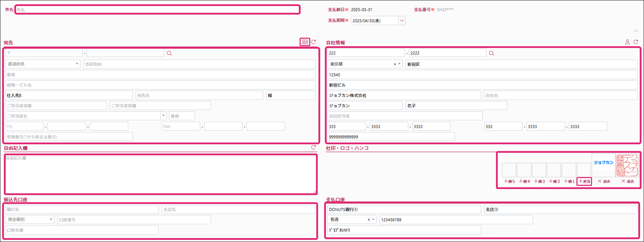Click the reset icon beside 宛先 header
The image size is (644, 242).
click(313, 42)
